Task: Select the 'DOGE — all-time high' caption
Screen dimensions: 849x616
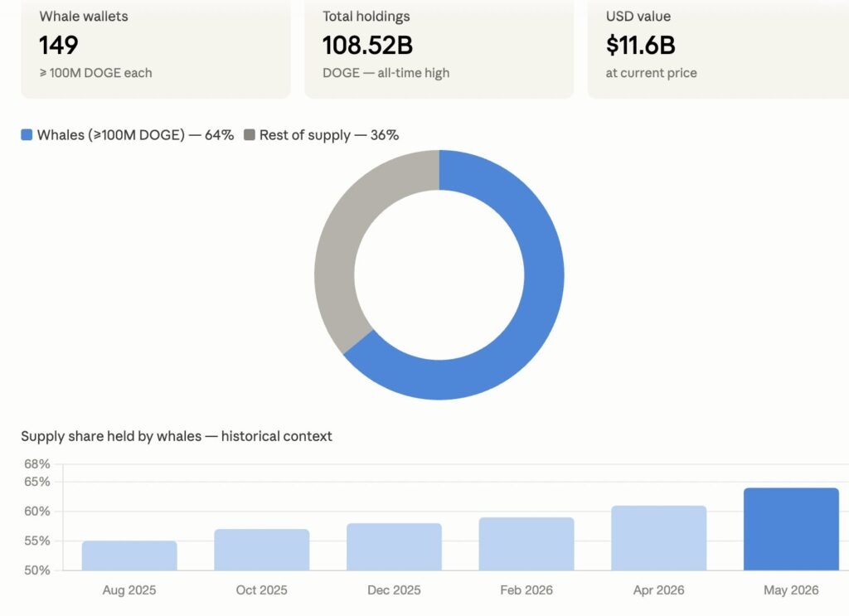Action: tap(386, 73)
